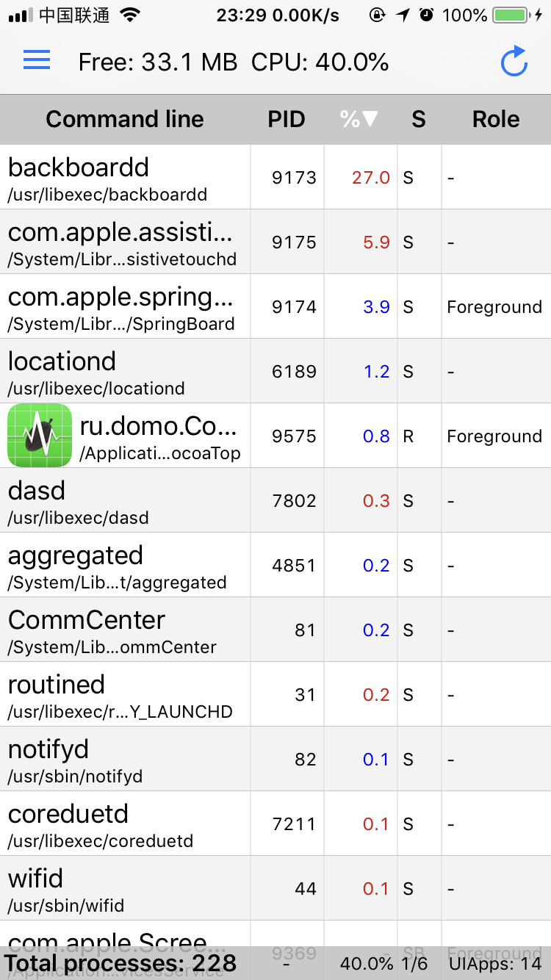Select the CommCenter process row

(x=125, y=630)
